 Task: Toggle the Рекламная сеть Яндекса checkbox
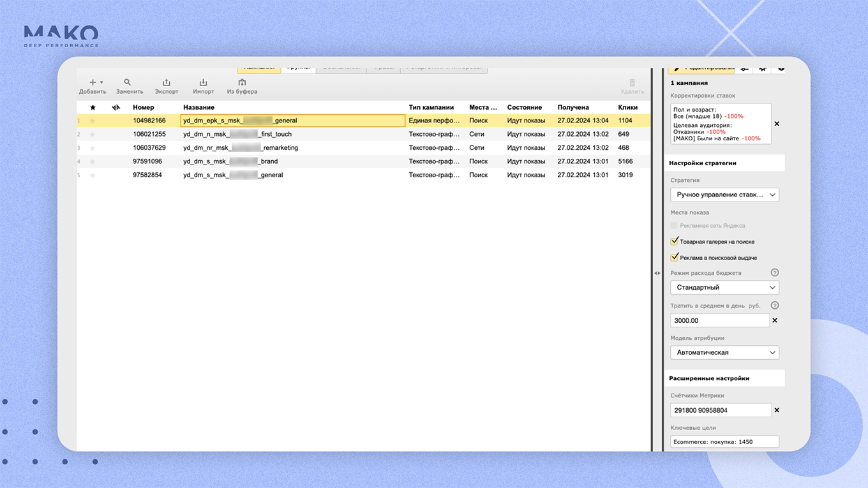pyautogui.click(x=675, y=226)
